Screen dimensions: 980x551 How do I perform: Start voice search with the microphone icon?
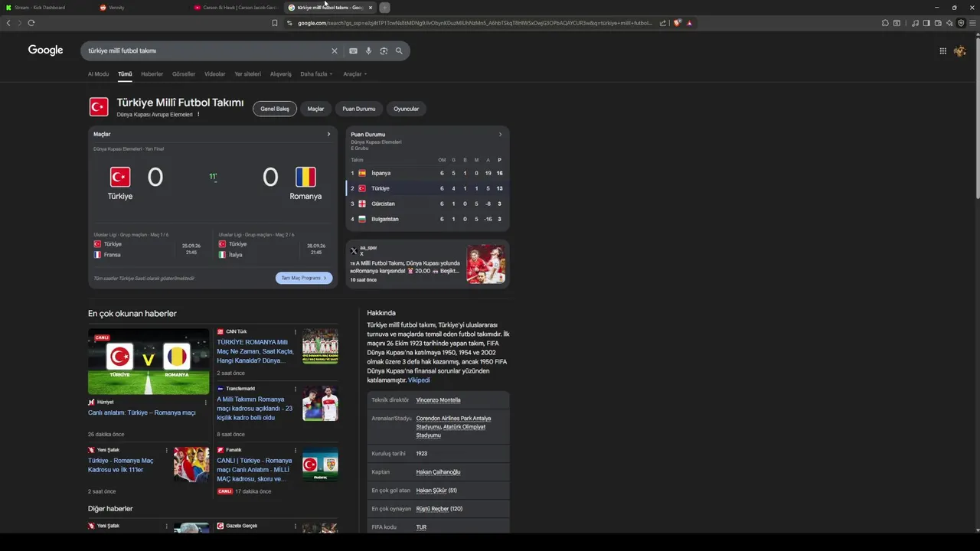pos(368,51)
